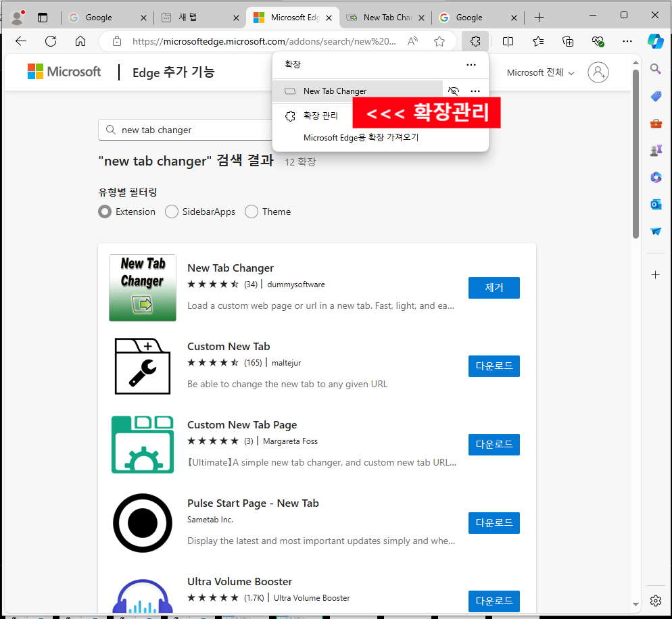Add a sidebar app with plus icon
This screenshot has height=619, width=672.
pyautogui.click(x=655, y=274)
